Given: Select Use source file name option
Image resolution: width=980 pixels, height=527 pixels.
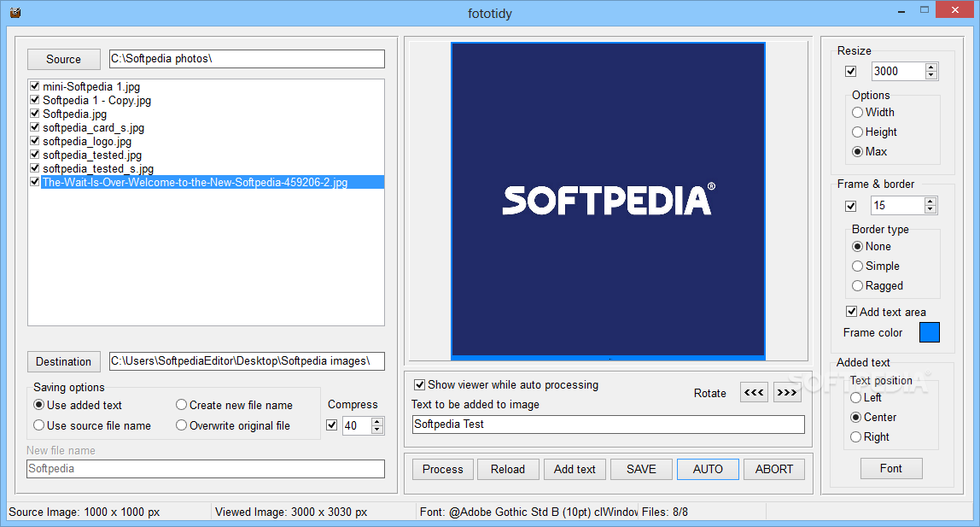Looking at the screenshot, I should click(92, 425).
